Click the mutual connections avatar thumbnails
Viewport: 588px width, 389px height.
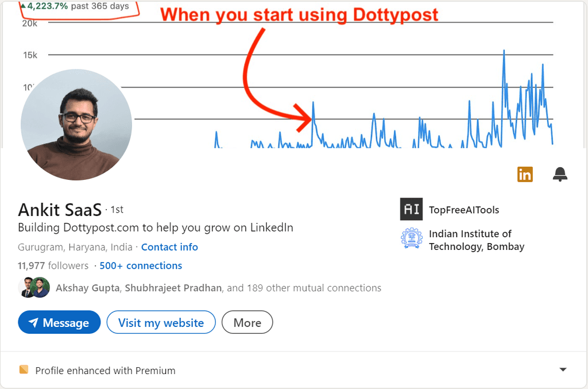tap(33, 287)
